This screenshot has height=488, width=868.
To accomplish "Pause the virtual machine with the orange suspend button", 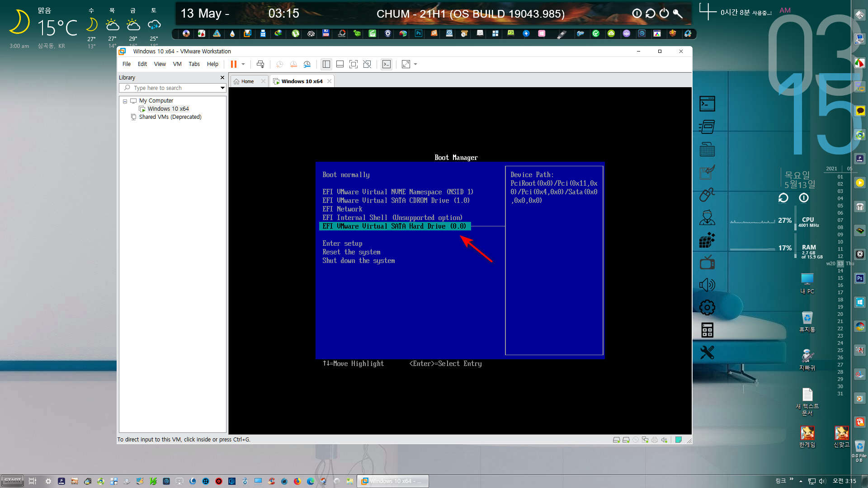I will pyautogui.click(x=234, y=64).
